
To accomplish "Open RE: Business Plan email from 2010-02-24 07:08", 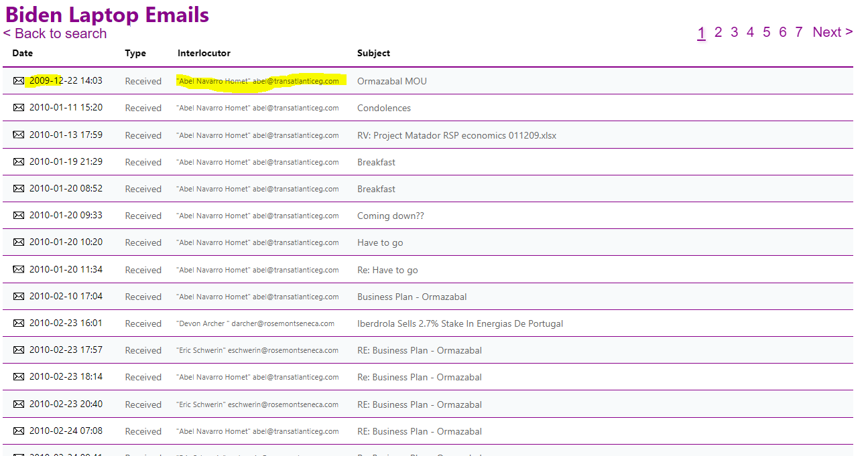I will [420, 431].
